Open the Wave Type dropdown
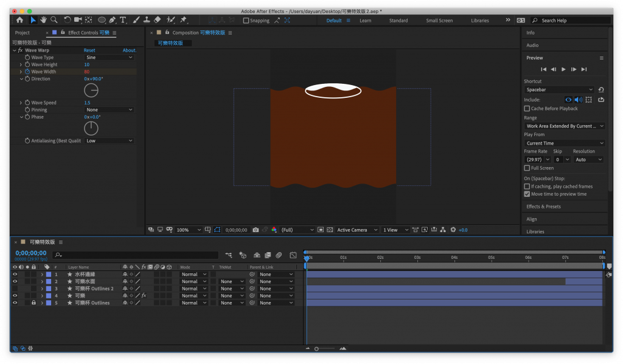Screen dimensions: 623x364 pos(108,57)
